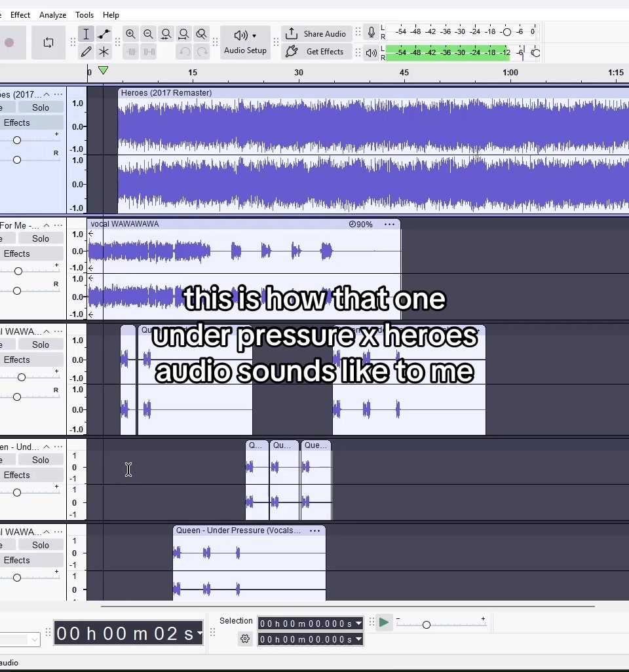Screen dimensions: 629x672
Task: Adjust the Heroes track pan slider
Action: click(17, 160)
